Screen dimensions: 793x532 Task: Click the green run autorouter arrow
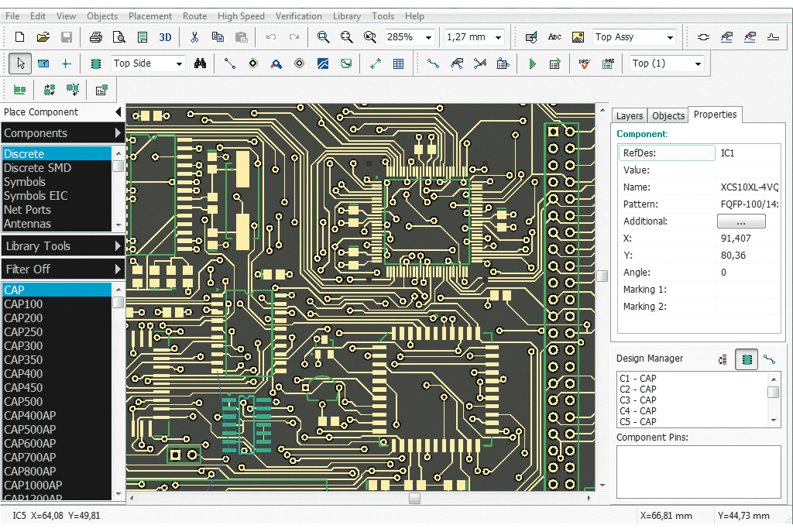(x=532, y=63)
